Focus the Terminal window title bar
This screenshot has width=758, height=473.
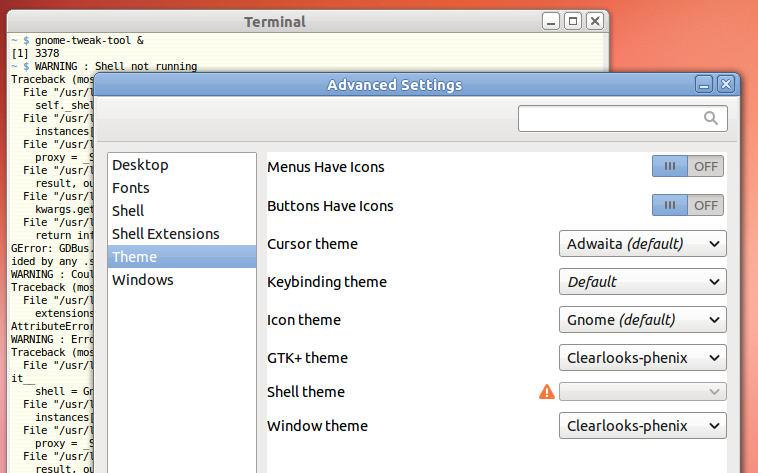[275, 22]
